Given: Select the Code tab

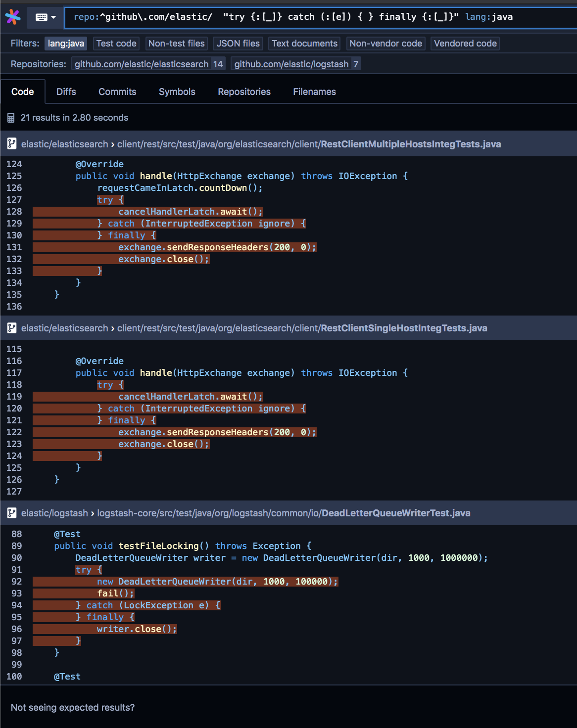Looking at the screenshot, I should (23, 92).
